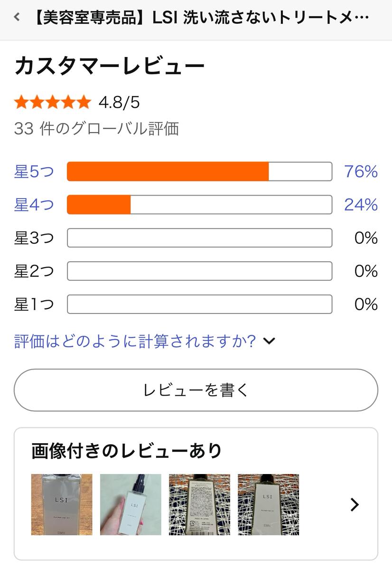Open third review photo showing bottle back label

(x=199, y=504)
